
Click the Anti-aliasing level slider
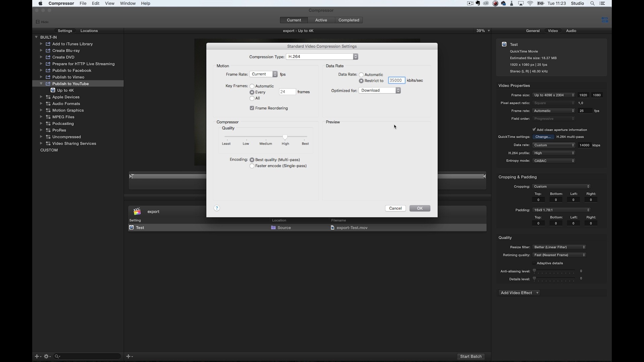[554, 271]
